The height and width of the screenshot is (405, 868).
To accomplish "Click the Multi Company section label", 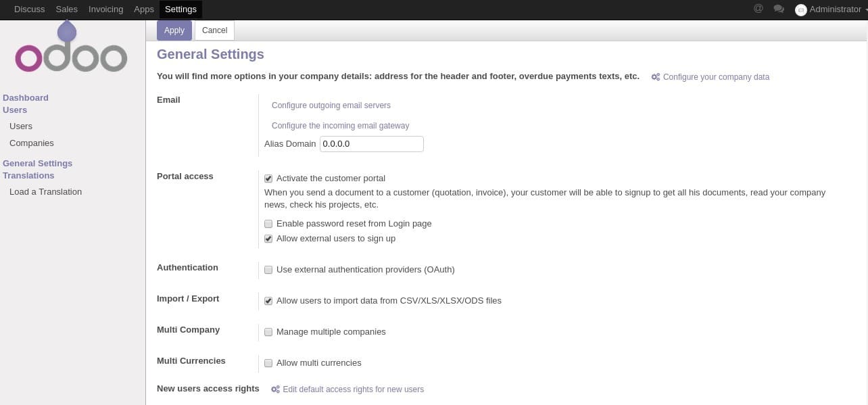I will point(189,330).
